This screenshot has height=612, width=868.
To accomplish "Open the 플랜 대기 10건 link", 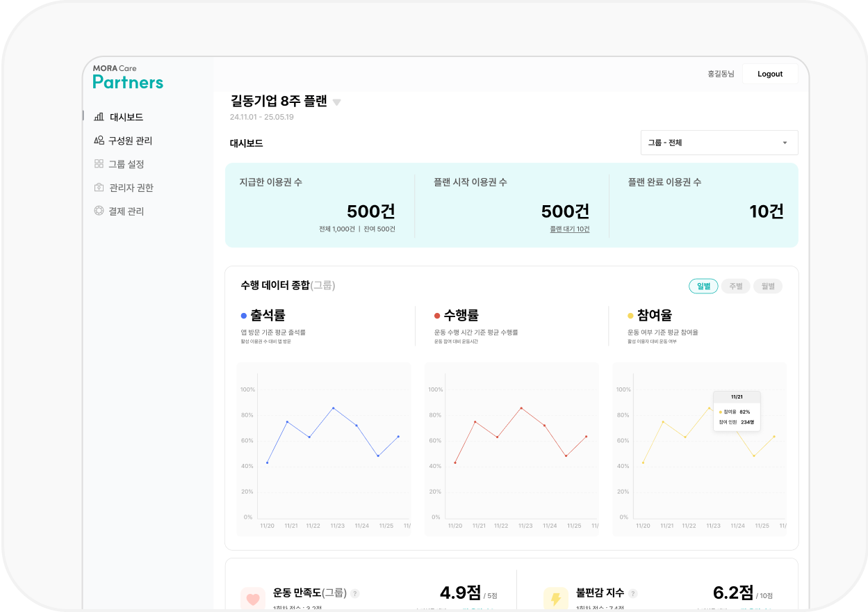I will (x=571, y=229).
